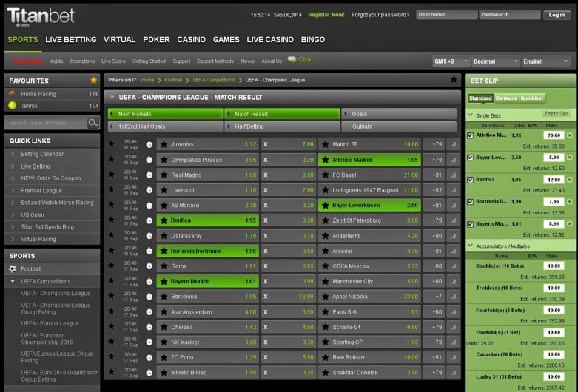Select Chelsea 1.42 odds
The height and width of the screenshot is (392, 578).
point(207,327)
